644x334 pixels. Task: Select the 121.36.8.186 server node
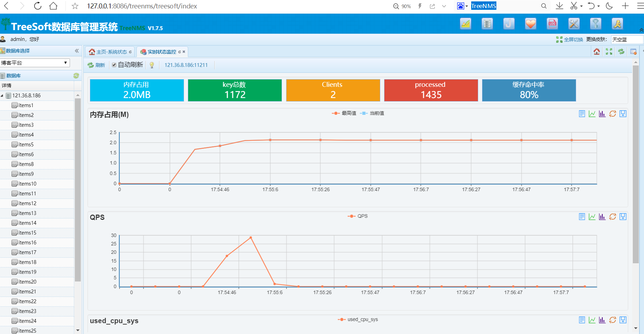click(27, 96)
